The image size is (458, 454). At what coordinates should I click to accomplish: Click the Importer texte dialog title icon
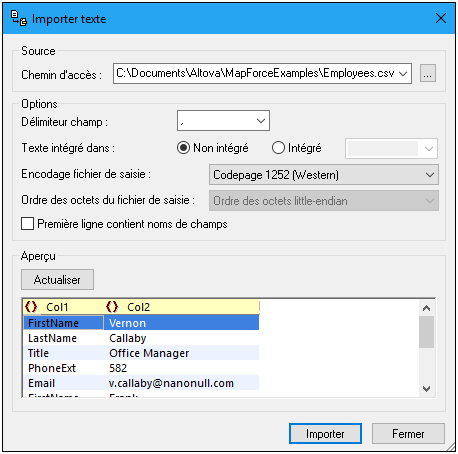pos(19,18)
